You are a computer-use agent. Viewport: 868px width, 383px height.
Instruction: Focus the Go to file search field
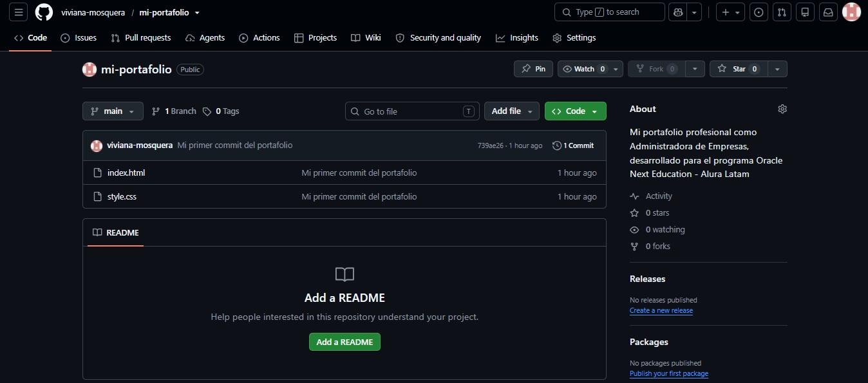pos(412,111)
